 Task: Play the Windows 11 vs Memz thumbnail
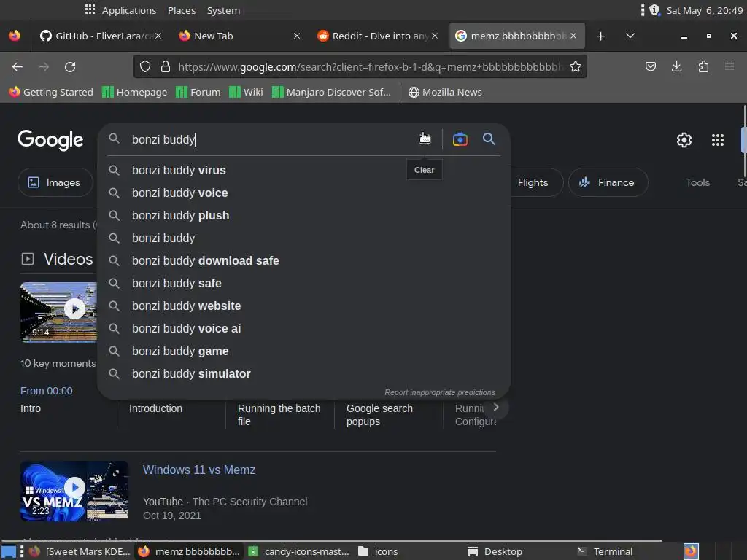pyautogui.click(x=74, y=491)
